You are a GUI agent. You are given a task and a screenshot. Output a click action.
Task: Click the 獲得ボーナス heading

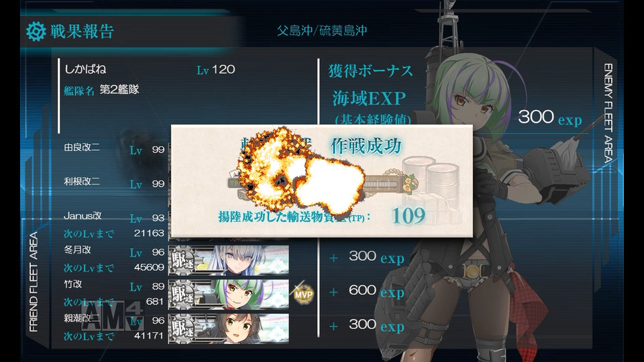(x=370, y=70)
